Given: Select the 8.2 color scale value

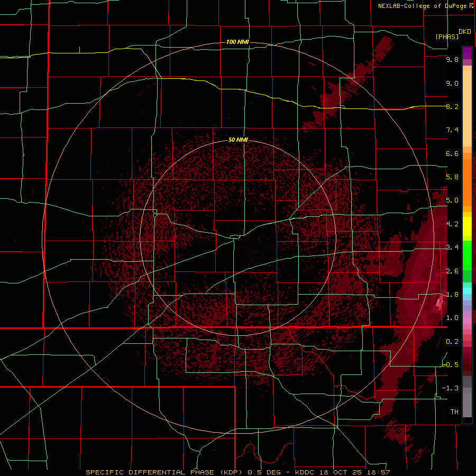Looking at the screenshot, I should pyautogui.click(x=452, y=106).
